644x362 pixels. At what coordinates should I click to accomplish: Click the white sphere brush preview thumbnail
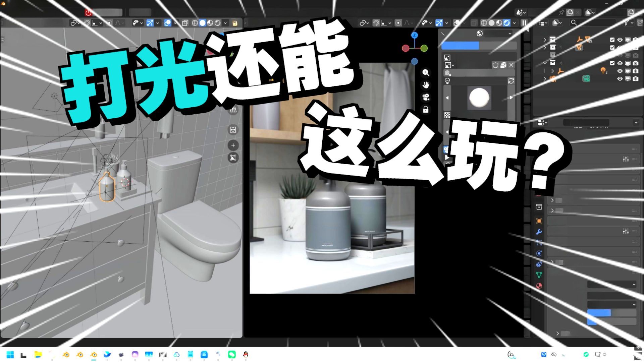coord(479,98)
